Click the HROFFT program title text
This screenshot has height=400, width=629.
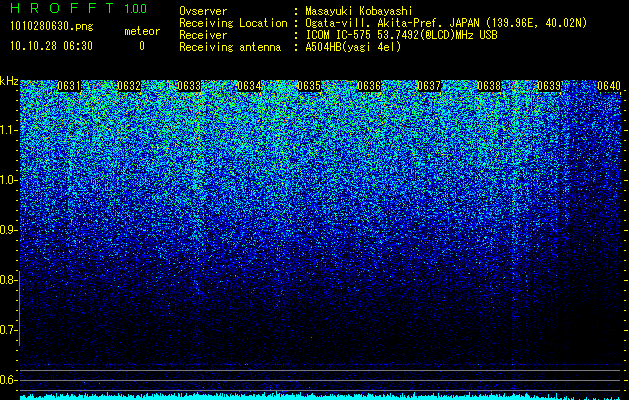click(x=63, y=8)
